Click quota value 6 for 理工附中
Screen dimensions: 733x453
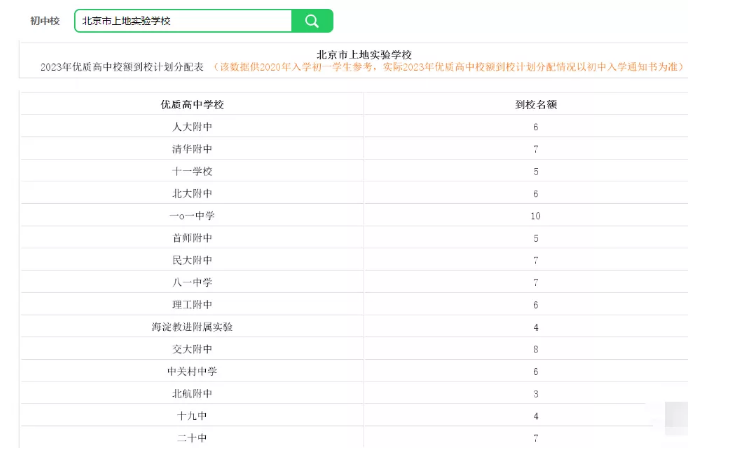(x=536, y=305)
